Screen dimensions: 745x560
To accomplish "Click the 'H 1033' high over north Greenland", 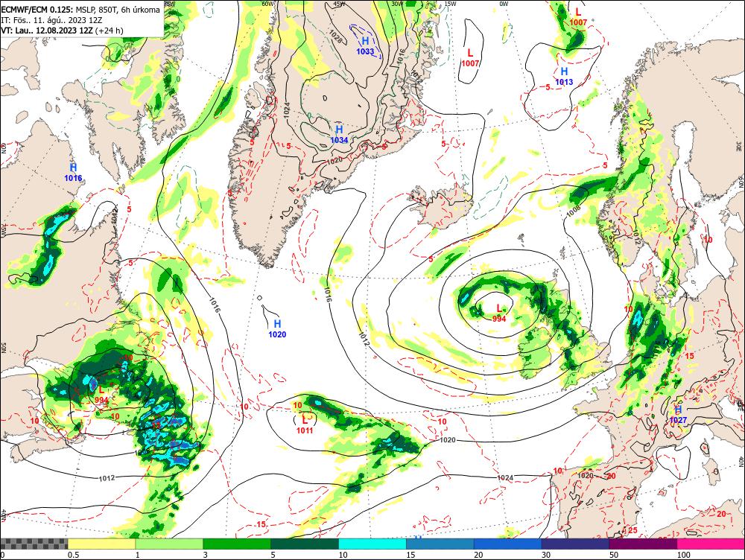I will coord(365,45).
